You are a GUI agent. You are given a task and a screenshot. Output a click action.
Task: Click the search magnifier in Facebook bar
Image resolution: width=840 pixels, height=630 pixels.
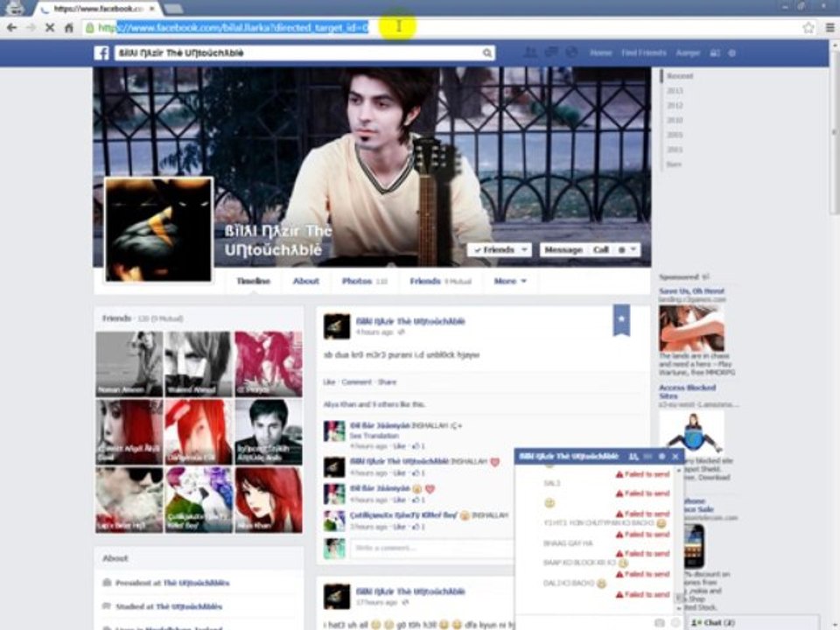[x=487, y=53]
